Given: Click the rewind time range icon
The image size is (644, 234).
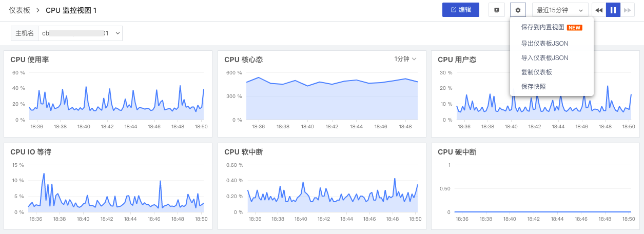Looking at the screenshot, I should 599,10.
